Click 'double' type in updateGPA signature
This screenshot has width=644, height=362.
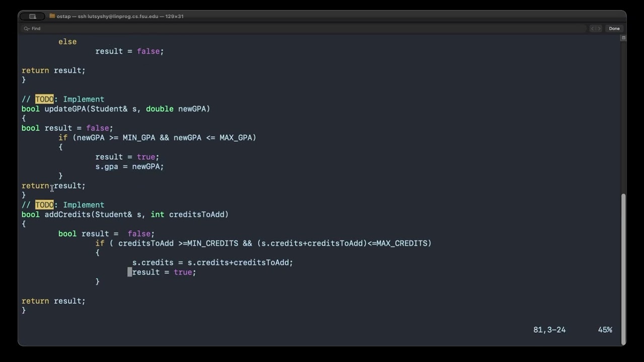point(159,109)
